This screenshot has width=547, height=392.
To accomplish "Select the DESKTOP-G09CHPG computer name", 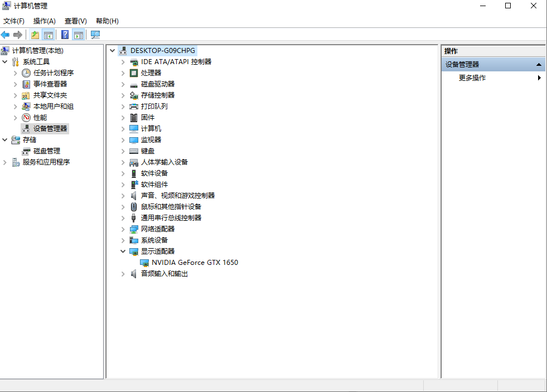I will (x=163, y=51).
